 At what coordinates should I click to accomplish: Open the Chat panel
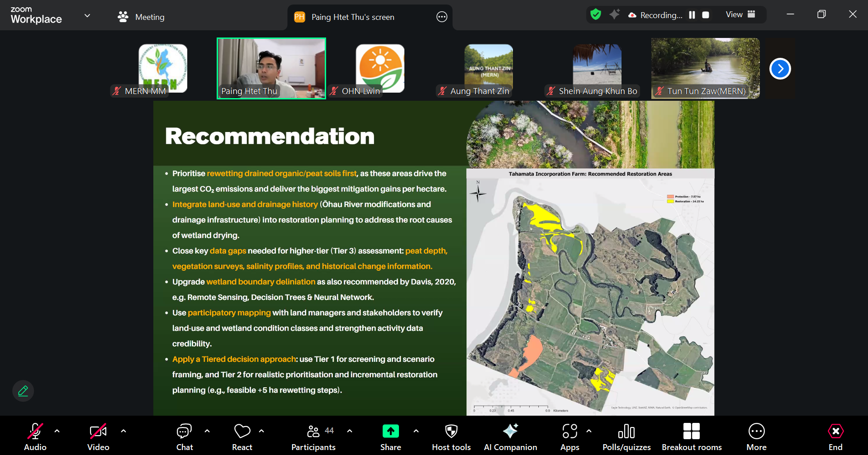184,437
